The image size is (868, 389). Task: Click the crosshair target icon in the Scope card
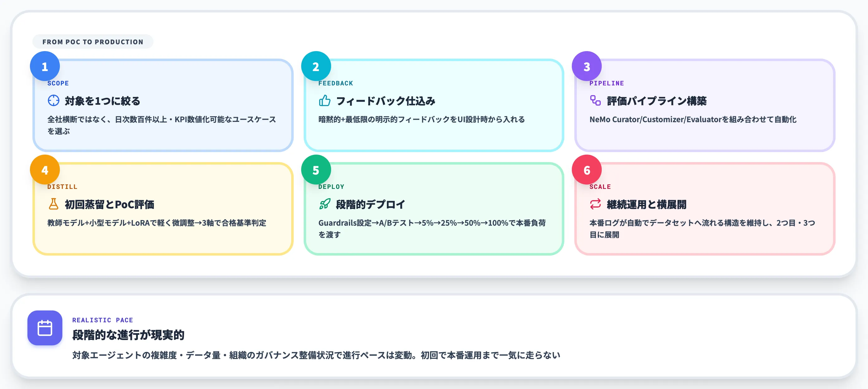tap(54, 100)
